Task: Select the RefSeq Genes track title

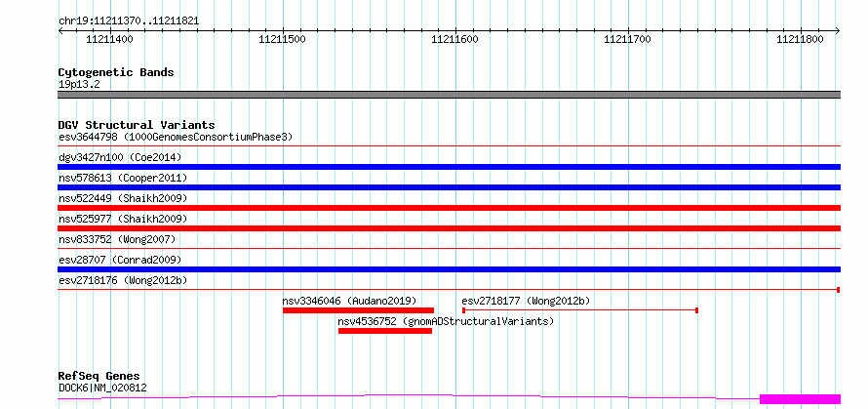Action: point(99,377)
